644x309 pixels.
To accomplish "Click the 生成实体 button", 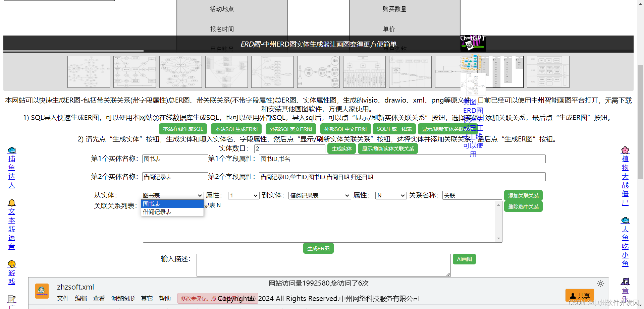I will 341,148.
